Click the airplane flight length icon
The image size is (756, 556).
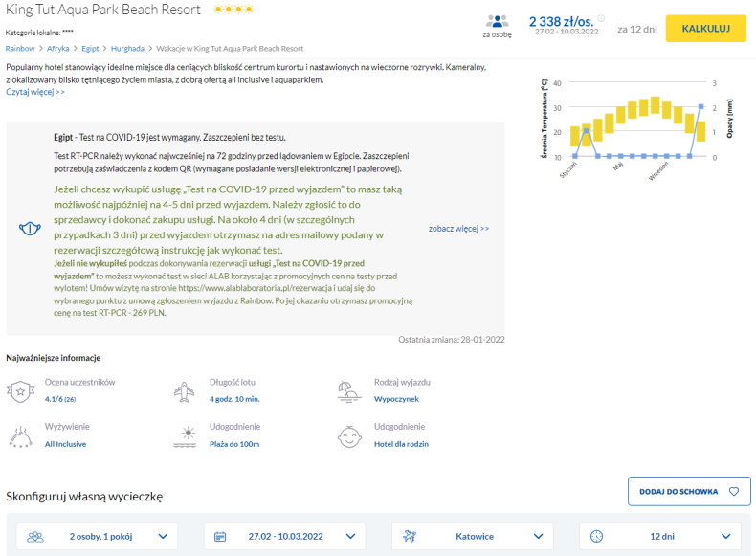point(184,391)
